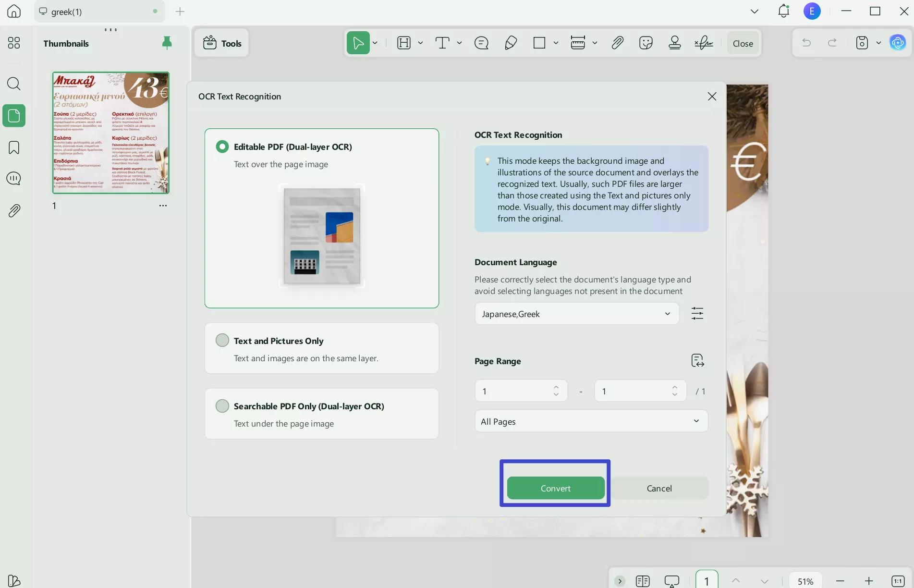
Task: Click the Convert button
Action: 555,488
